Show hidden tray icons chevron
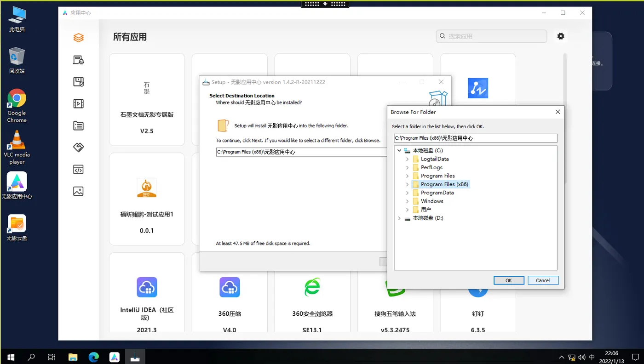Viewport: 644px width, 364px height. click(561, 357)
